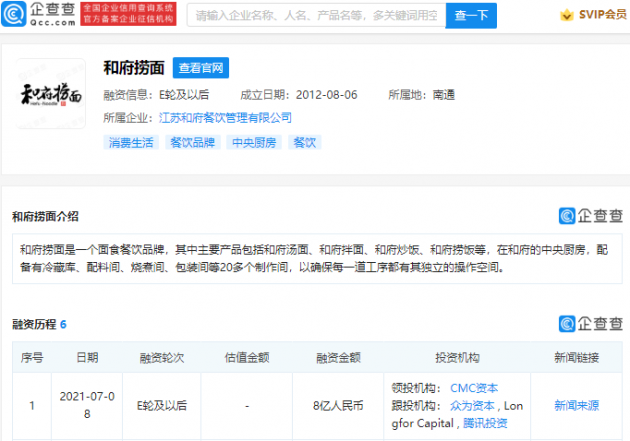The image size is (630, 441).
Task: Click the 8亿人民币 amount cell
Action: point(338,406)
